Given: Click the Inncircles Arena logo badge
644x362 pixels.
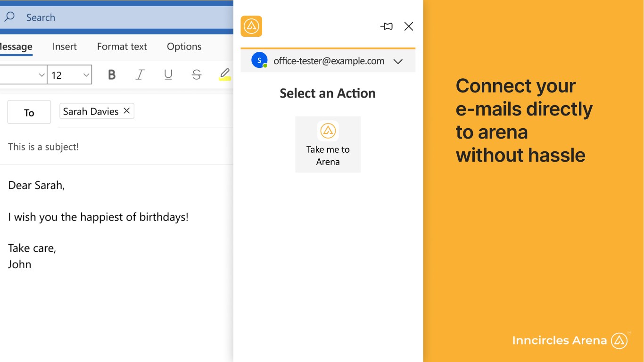Looking at the screenshot, I should pyautogui.click(x=619, y=340).
